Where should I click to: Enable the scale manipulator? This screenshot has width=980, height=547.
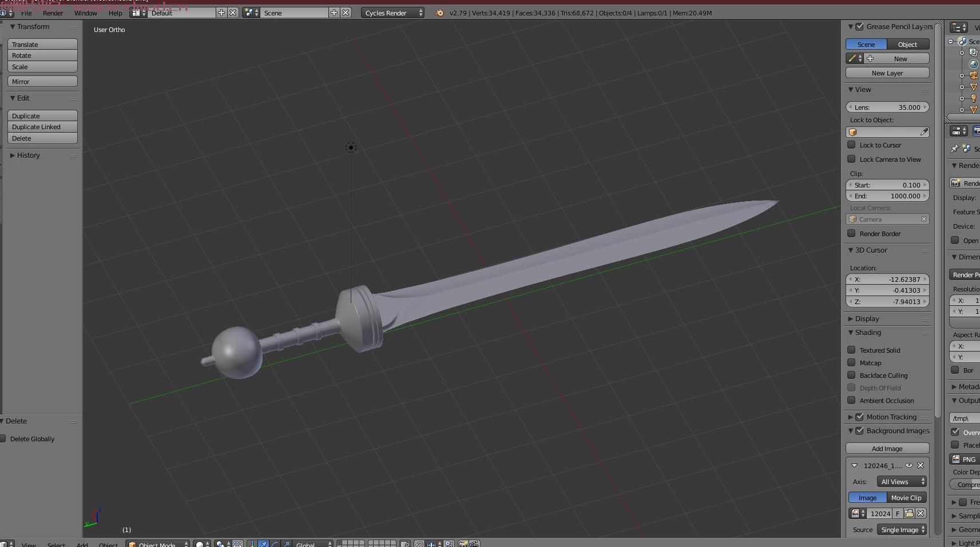287,544
